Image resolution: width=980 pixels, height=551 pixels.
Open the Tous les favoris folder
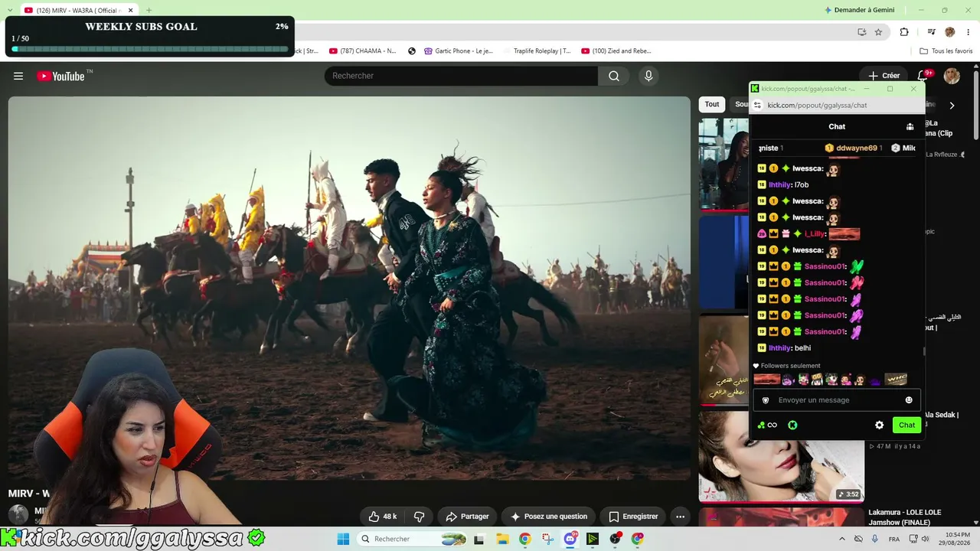946,51
